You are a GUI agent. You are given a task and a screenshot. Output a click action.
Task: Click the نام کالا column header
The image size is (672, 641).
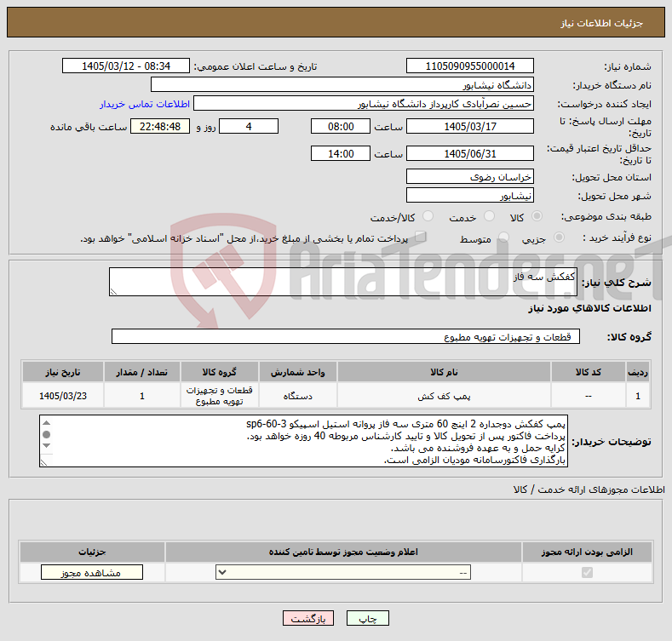coord(444,372)
